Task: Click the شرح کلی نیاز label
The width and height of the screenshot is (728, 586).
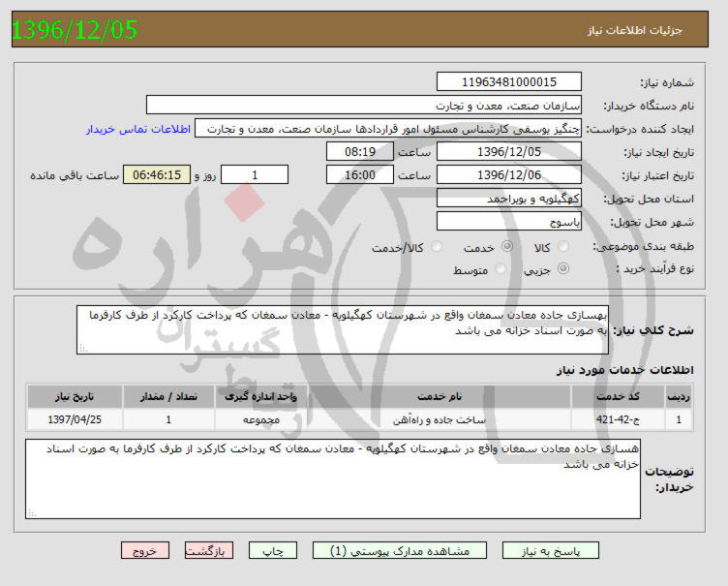Action: pos(653,330)
